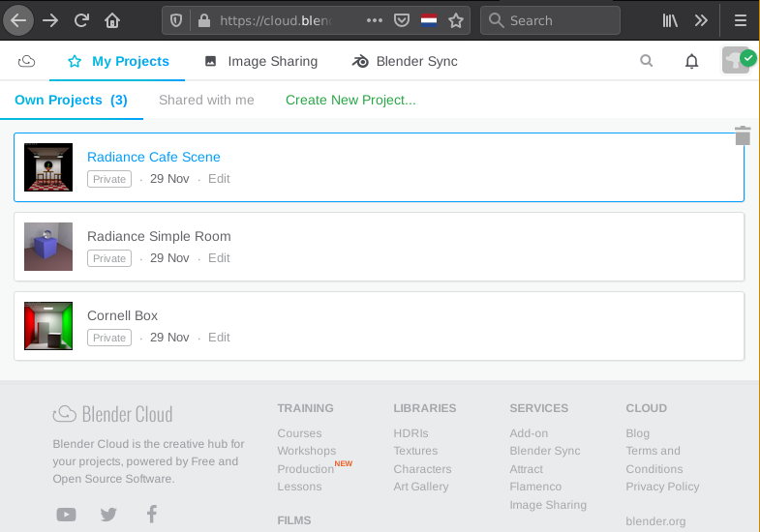Switch to Blender Sync tab

405,61
